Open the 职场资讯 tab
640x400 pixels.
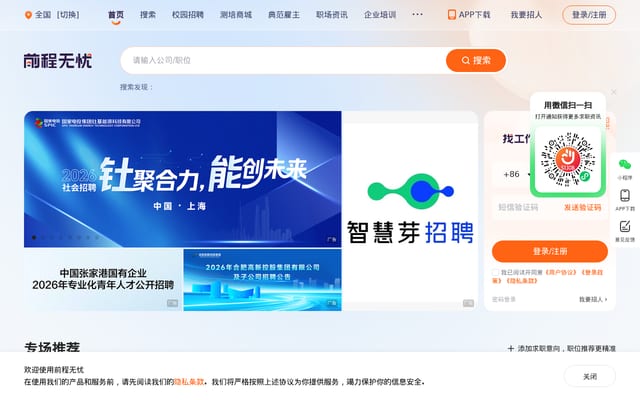point(332,15)
